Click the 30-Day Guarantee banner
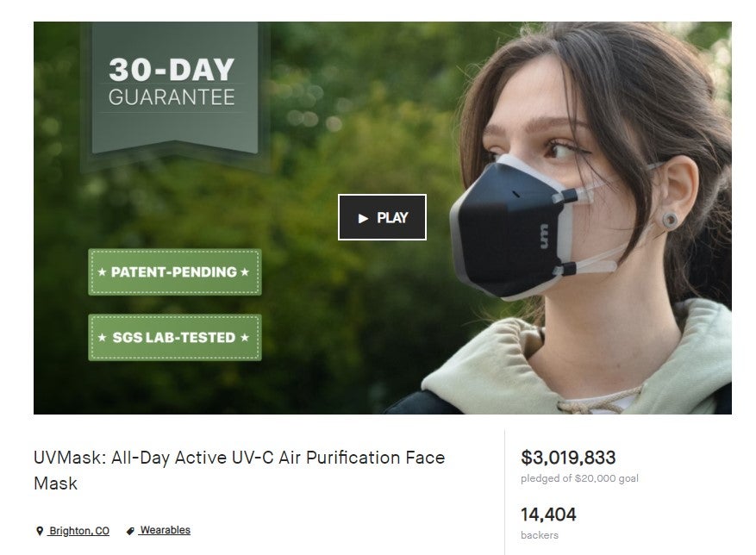 [172, 84]
